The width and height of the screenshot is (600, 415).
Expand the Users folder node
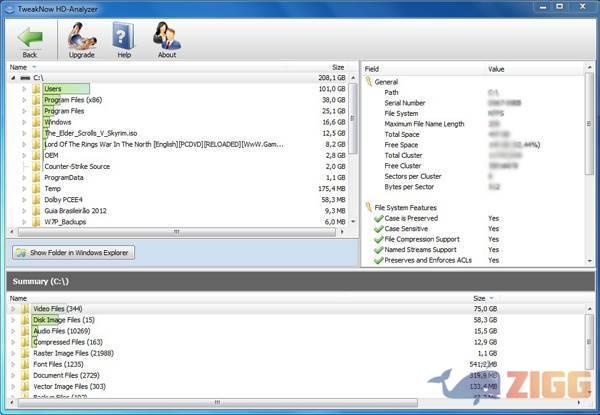24,89
